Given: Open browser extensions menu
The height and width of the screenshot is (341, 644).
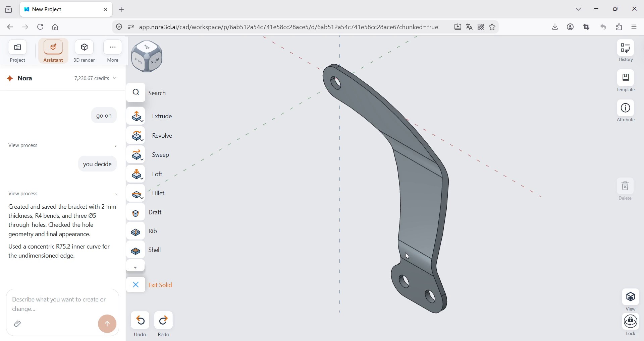Looking at the screenshot, I should (620, 27).
